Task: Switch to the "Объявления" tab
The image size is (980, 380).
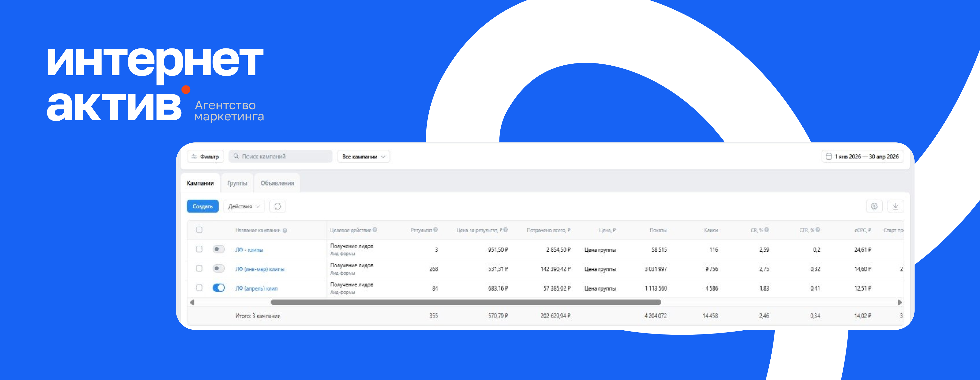Action: [x=277, y=183]
